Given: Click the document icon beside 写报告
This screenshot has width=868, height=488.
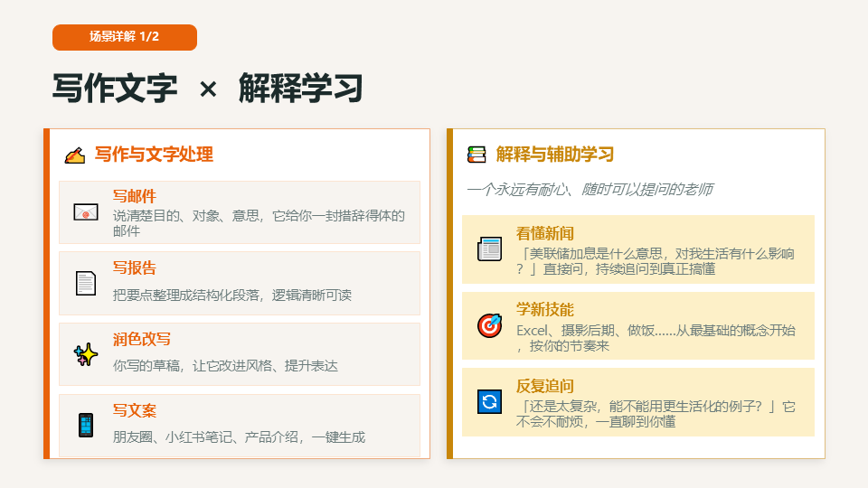Looking at the screenshot, I should pos(86,283).
